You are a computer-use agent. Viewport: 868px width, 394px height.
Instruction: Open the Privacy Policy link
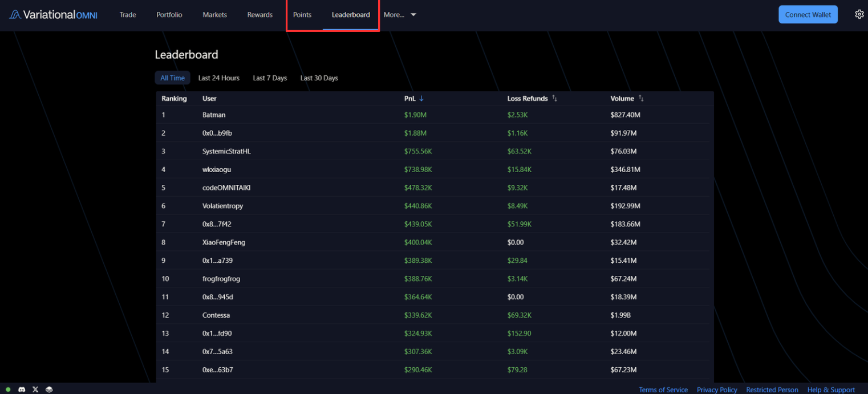click(717, 389)
